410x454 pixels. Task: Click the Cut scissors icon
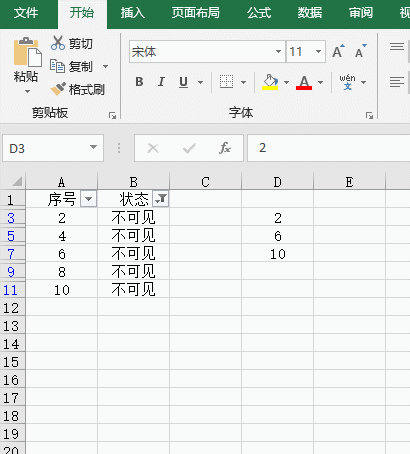(58, 43)
